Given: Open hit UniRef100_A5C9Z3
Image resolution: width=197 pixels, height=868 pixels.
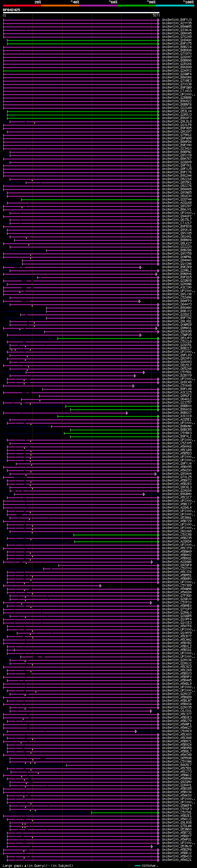Looking at the screenshot, I should coord(177,667).
